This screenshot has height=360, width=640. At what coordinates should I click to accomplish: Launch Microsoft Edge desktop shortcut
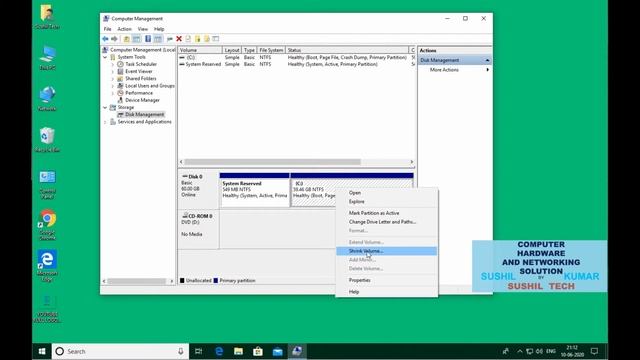47,266
